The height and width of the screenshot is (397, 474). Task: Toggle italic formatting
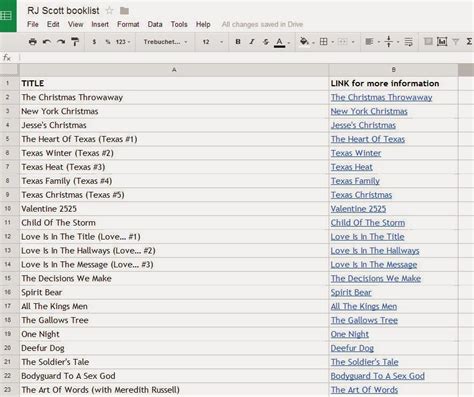tap(252, 42)
